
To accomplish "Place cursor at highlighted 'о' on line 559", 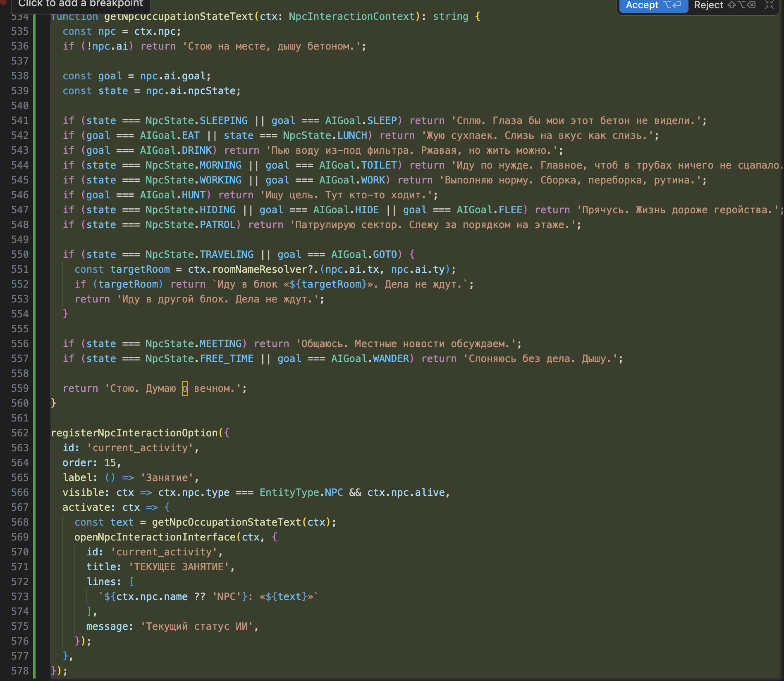I will click(185, 388).
